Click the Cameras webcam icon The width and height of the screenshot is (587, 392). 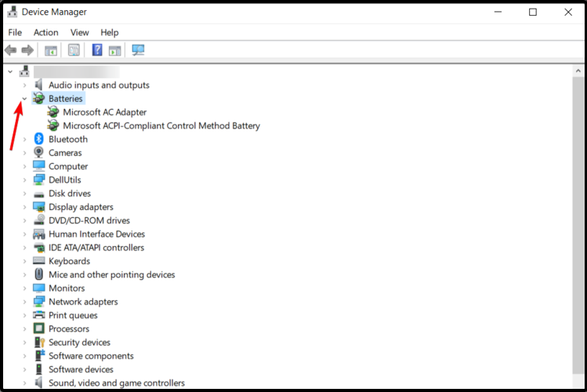pos(38,152)
